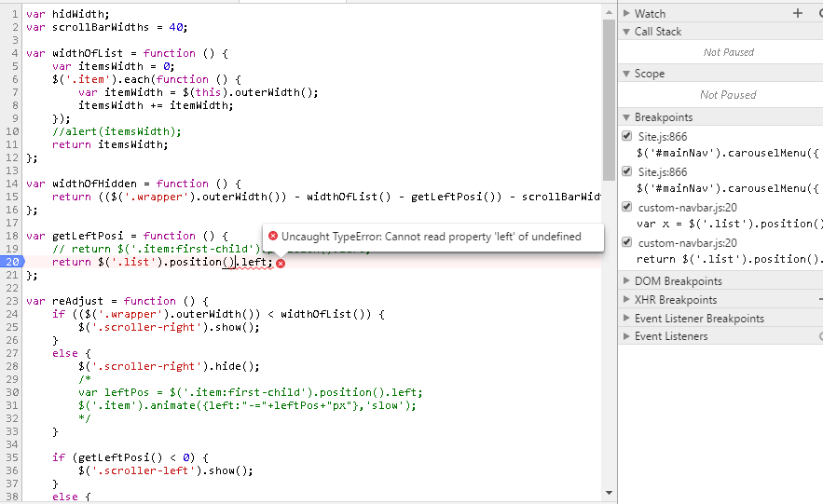
Task: Expand the DOM Breakpoints section
Action: point(626,280)
